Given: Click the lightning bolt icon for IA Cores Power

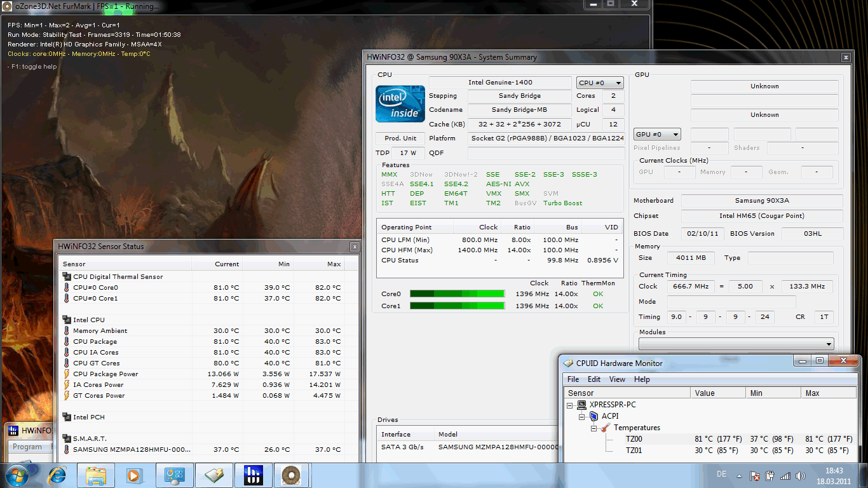Looking at the screenshot, I should pyautogui.click(x=67, y=384).
